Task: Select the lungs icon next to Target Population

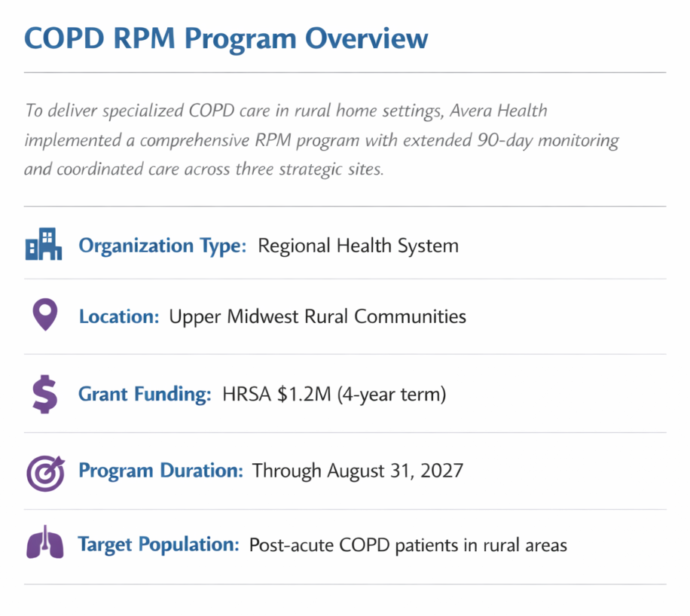Action: pos(44,543)
